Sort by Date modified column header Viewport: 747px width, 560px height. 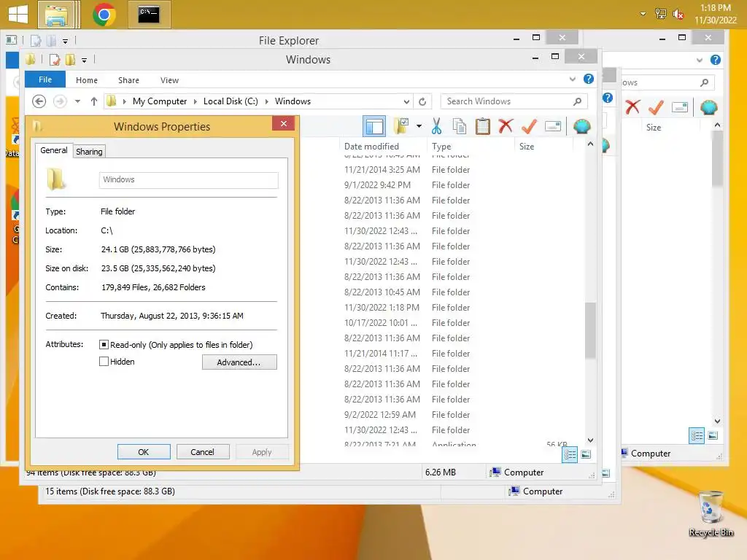click(382, 146)
